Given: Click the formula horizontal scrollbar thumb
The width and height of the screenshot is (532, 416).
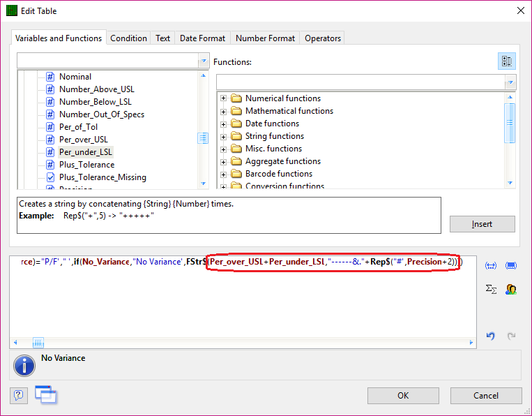Looking at the screenshot, I should [38, 343].
